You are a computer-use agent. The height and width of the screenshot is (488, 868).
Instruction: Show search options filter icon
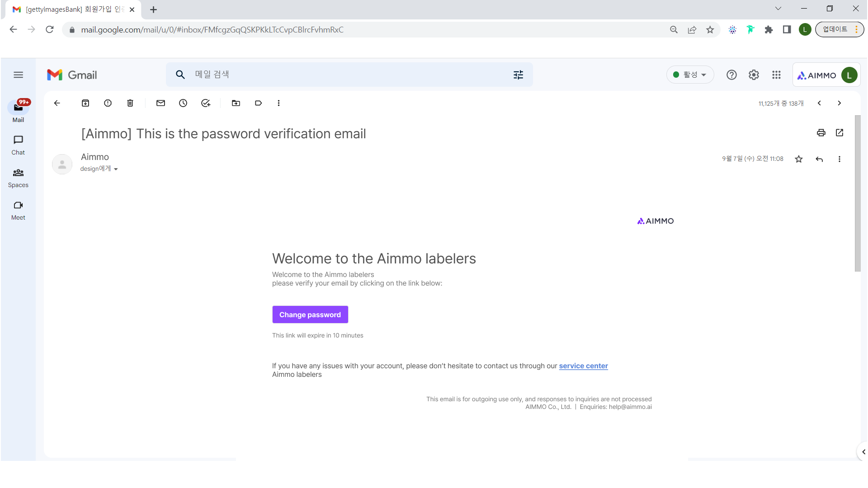coord(519,75)
